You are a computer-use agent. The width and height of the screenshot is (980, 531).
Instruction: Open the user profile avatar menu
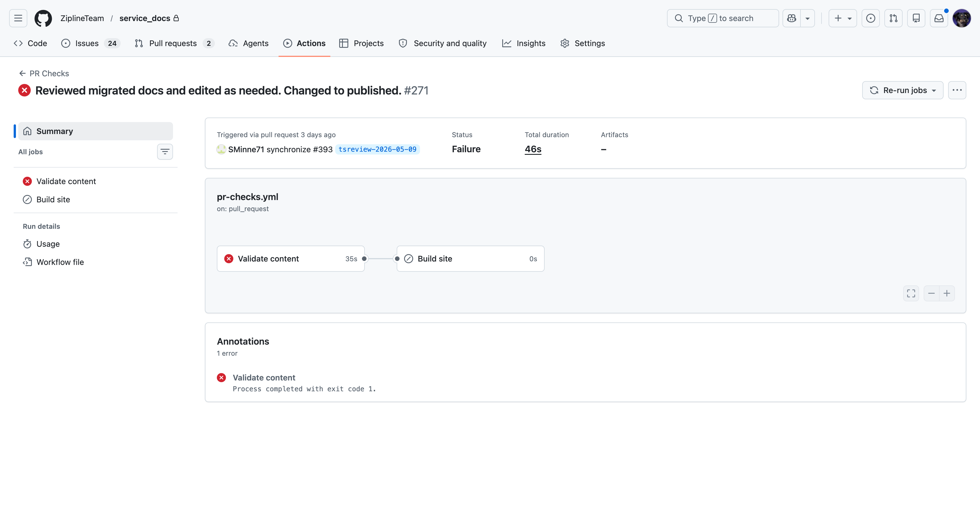[962, 18]
